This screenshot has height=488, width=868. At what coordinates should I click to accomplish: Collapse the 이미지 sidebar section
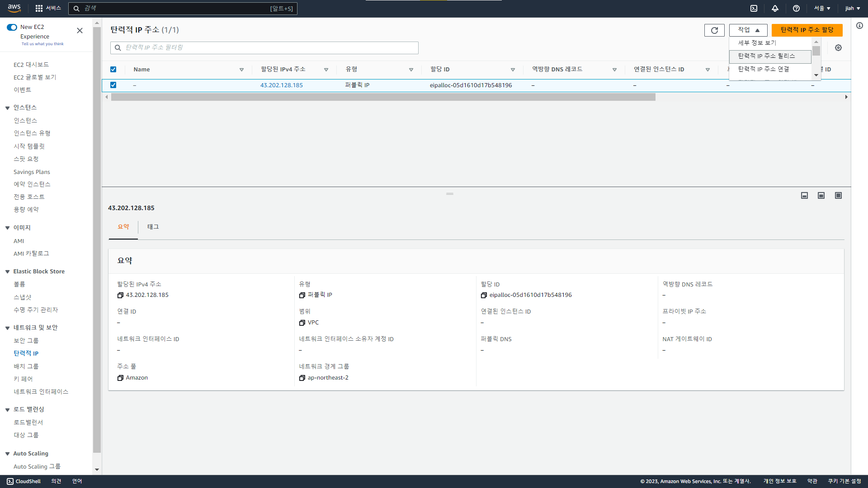click(7, 228)
